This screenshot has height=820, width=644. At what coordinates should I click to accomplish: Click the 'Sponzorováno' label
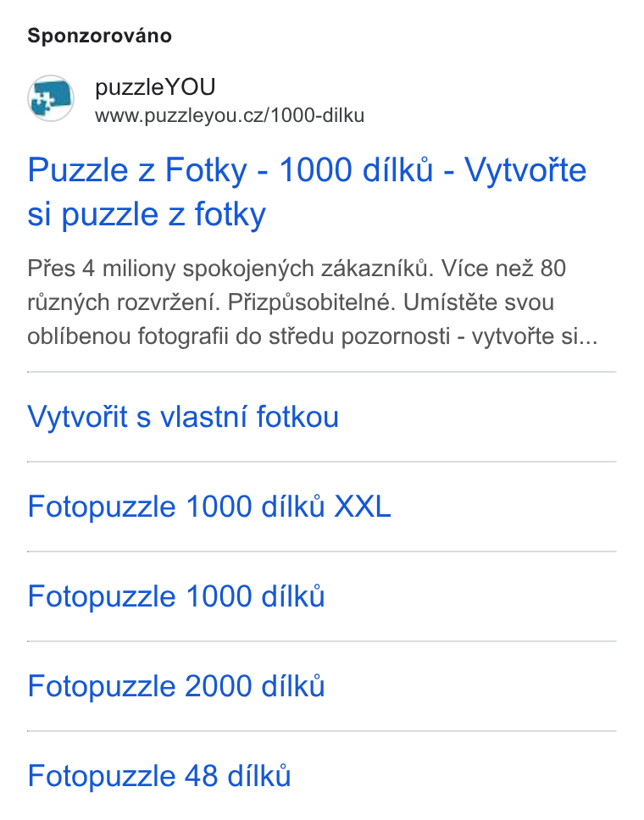point(99,36)
